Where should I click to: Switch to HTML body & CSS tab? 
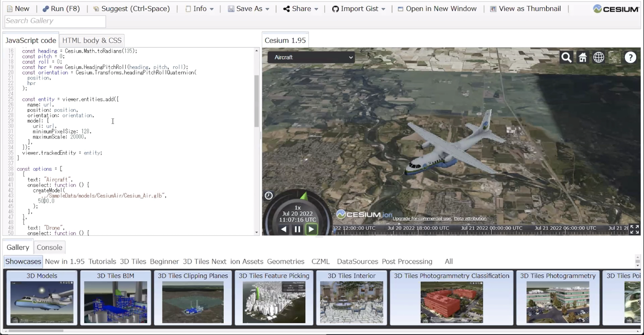click(x=92, y=40)
